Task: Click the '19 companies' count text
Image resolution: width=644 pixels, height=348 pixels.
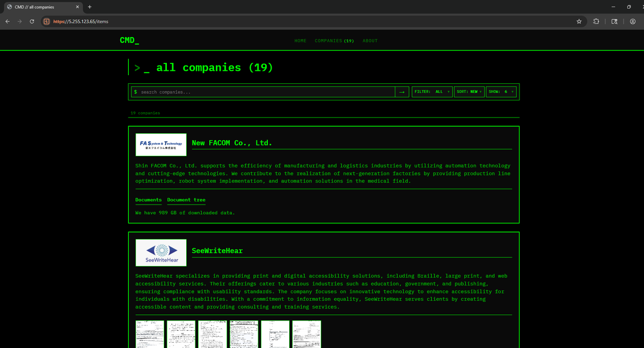Action: point(145,113)
